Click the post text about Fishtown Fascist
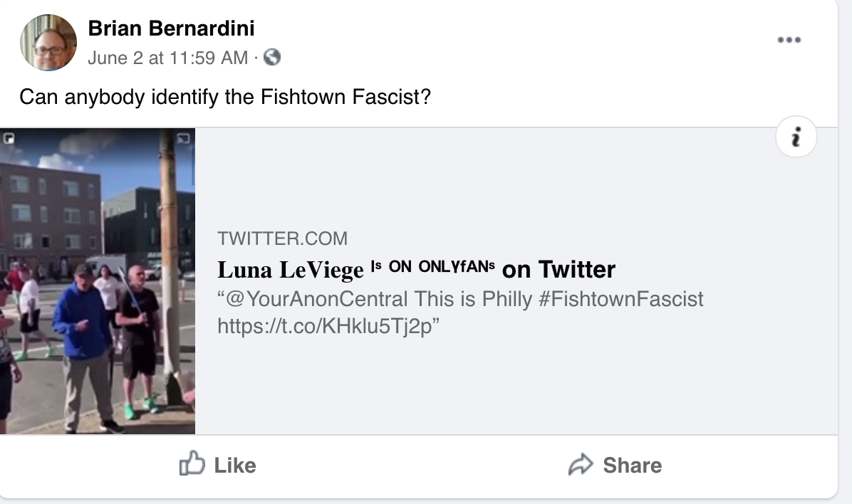 coord(225,96)
